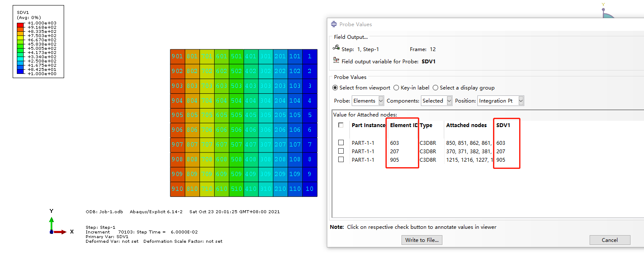Click the yellow swatch in the SDV1 legend
This screenshot has width=644, height=255.
tap(20, 38)
